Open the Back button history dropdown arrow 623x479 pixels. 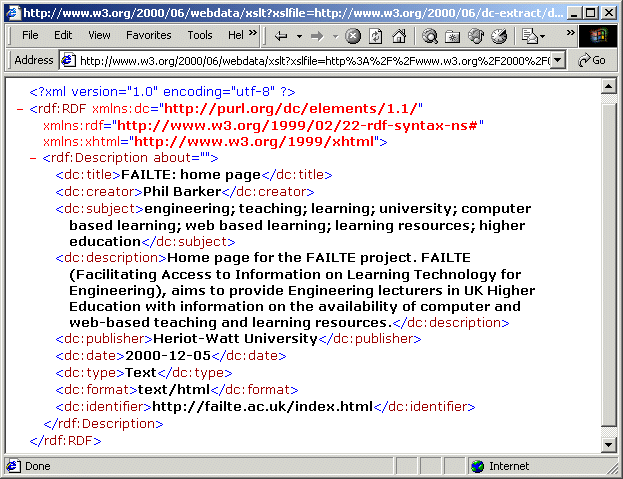click(299, 37)
